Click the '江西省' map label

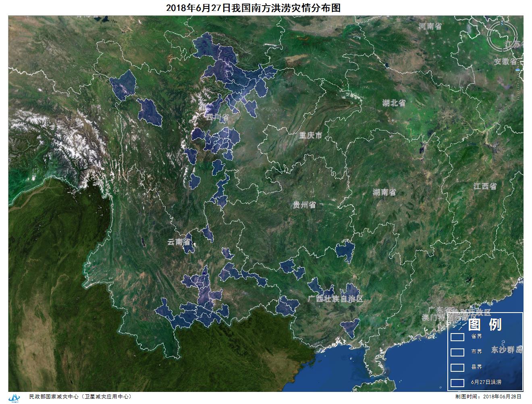coord(485,186)
